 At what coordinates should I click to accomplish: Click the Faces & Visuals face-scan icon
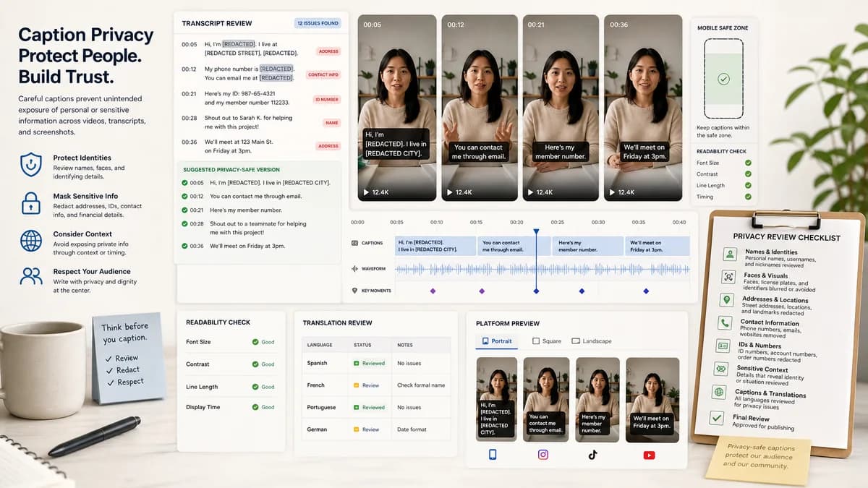tap(728, 277)
